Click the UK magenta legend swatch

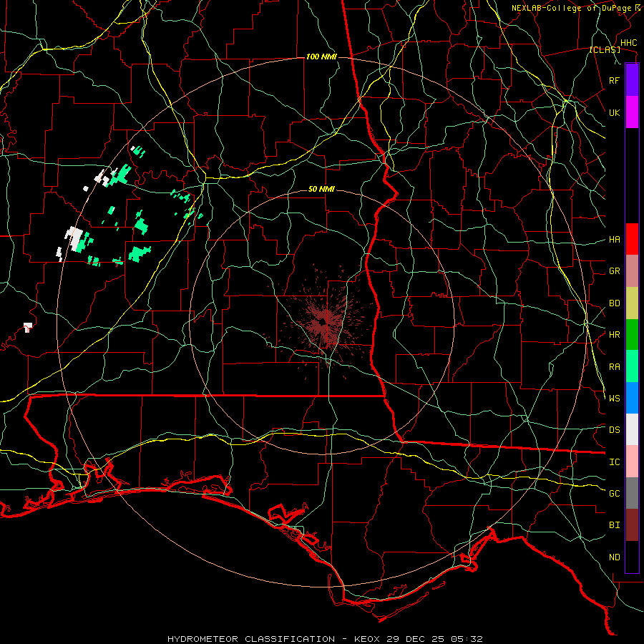pos(632,112)
